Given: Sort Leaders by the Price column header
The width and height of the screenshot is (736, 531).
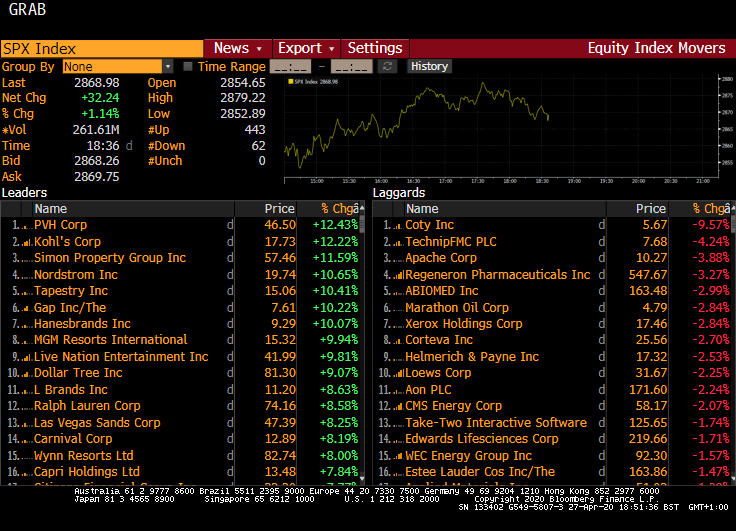Looking at the screenshot, I should (279, 209).
